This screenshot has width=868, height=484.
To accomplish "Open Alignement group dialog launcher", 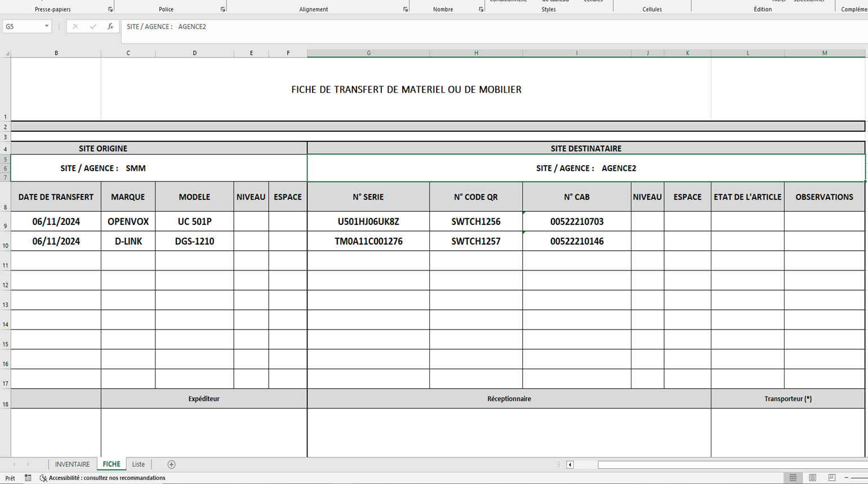I will click(x=406, y=10).
